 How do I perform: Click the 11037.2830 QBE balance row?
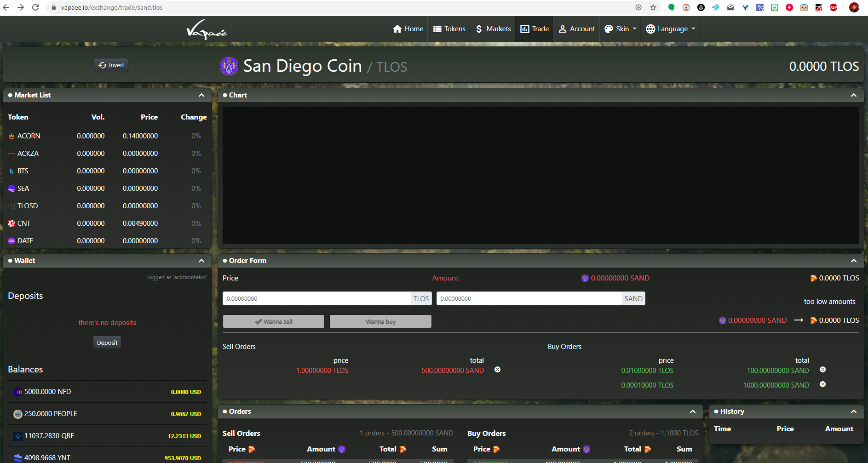pos(107,436)
